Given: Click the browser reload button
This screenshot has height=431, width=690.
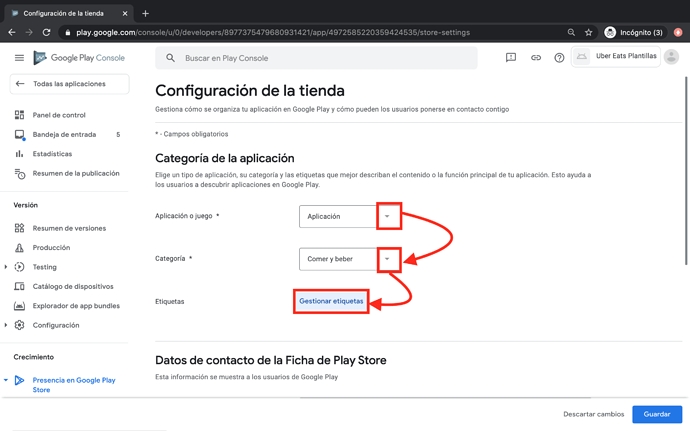Looking at the screenshot, I should point(46,32).
